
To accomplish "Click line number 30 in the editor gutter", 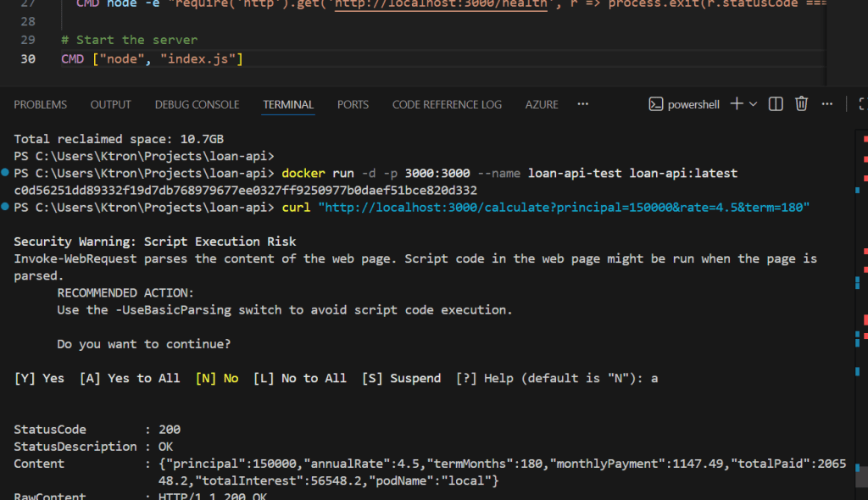I will [27, 58].
